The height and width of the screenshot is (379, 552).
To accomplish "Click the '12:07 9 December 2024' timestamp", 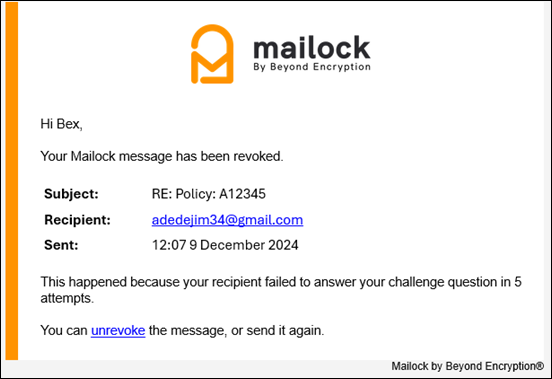I will (225, 245).
